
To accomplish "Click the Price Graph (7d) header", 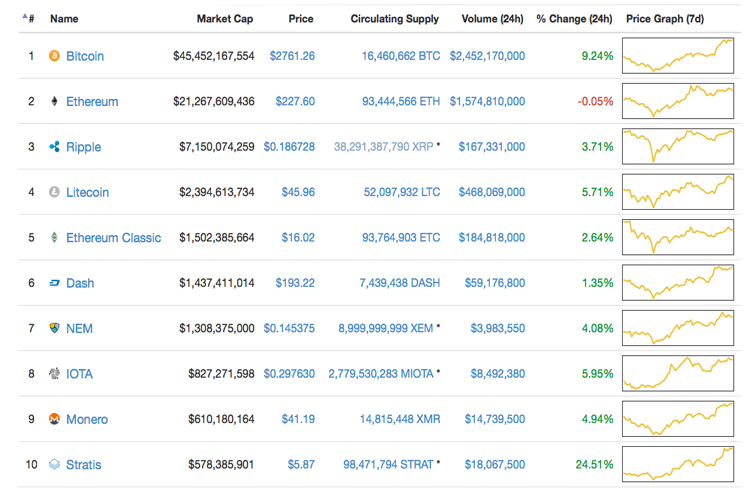I will pos(665,19).
